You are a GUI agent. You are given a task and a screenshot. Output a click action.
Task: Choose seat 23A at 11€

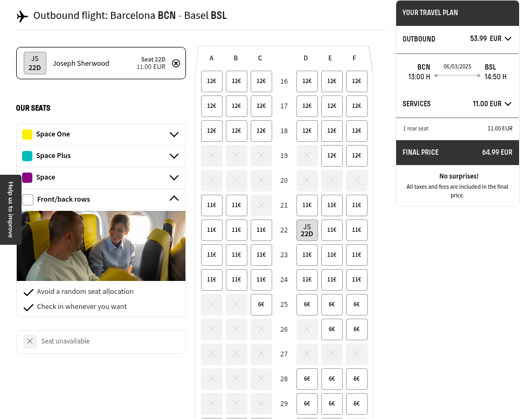click(212, 255)
